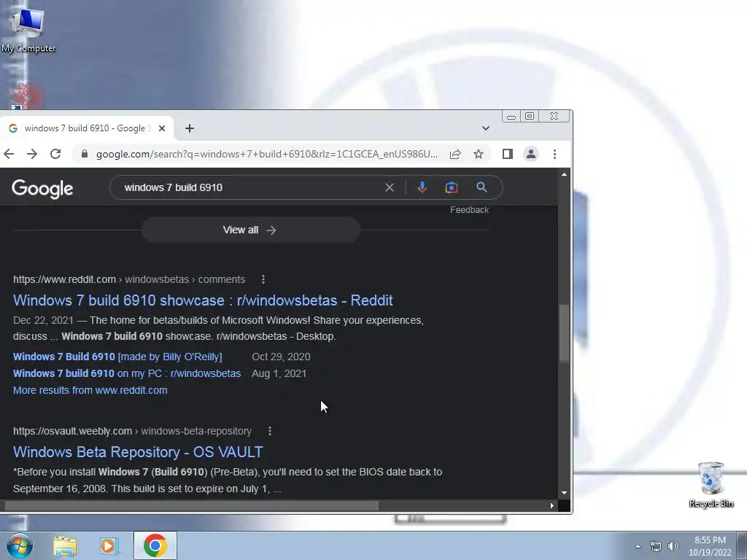Click the vertical scrollbar thumb
747x560 pixels.
click(564, 333)
